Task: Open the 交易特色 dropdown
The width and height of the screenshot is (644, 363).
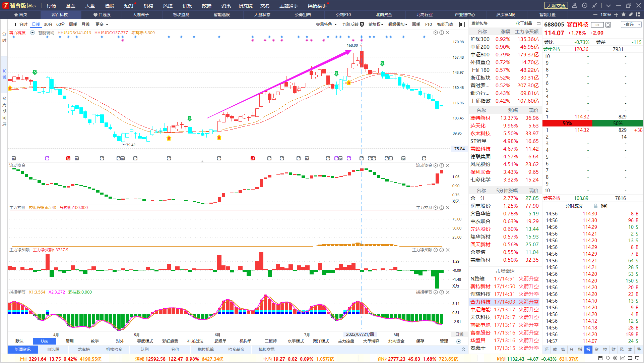Action: 326,24
